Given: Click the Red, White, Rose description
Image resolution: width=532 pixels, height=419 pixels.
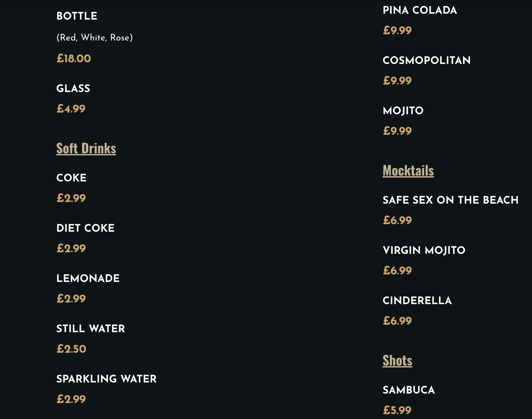Looking at the screenshot, I should [x=95, y=38].
